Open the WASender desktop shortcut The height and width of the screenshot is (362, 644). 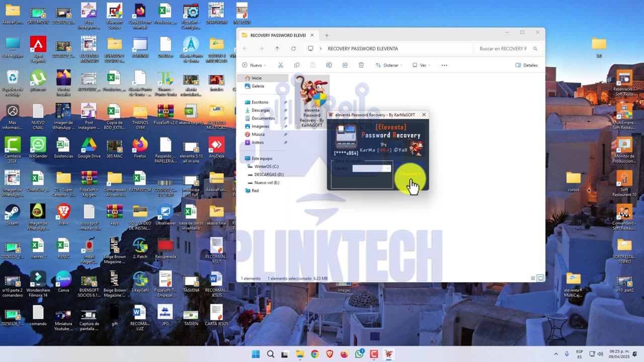[x=38, y=148]
